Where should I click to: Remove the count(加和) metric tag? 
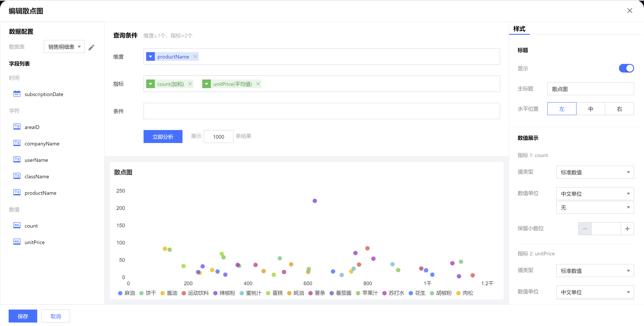point(190,84)
